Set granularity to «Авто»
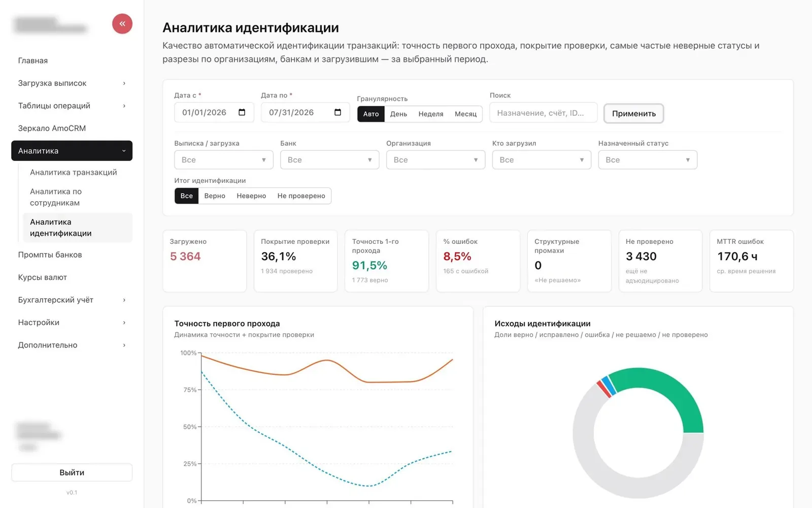812x508 pixels. point(371,114)
